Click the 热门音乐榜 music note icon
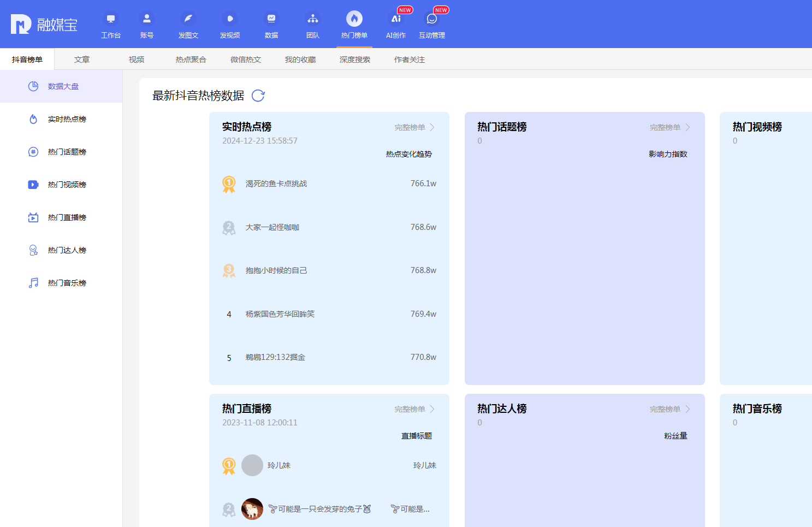The height and width of the screenshot is (527, 812). [x=33, y=283]
